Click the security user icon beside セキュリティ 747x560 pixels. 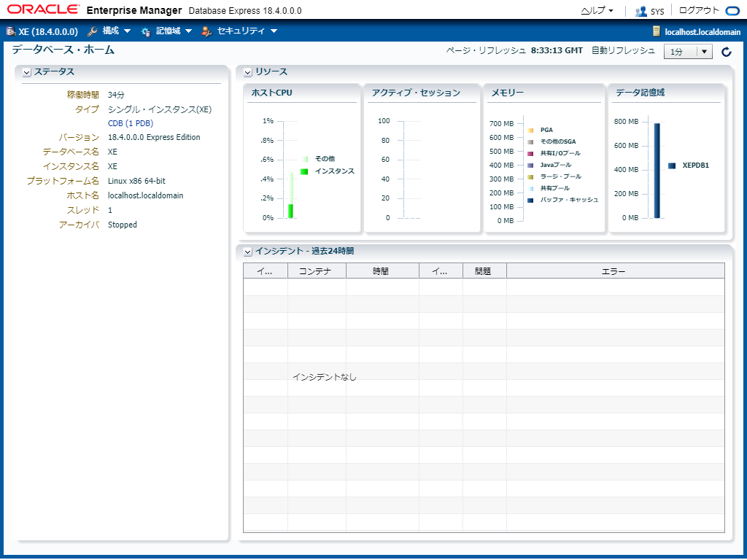tap(206, 31)
